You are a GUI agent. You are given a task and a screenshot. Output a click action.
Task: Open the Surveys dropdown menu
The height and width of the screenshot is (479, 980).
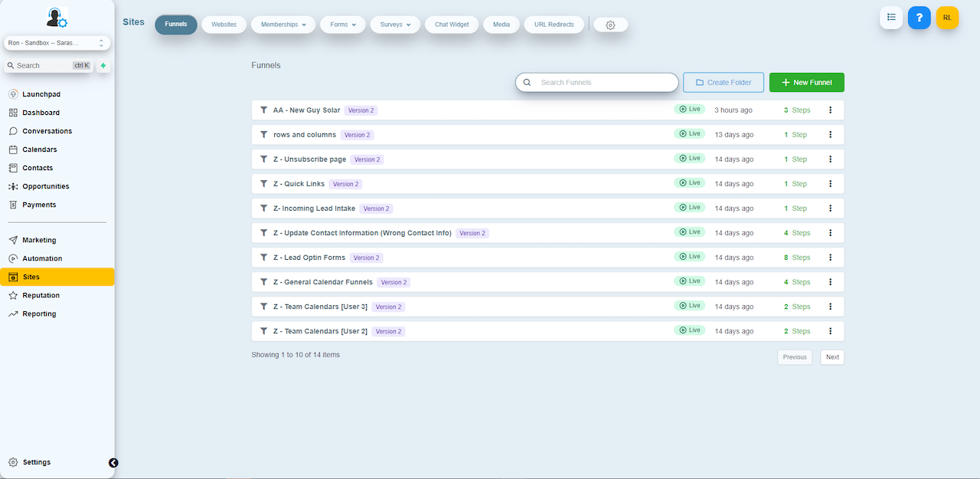pos(395,25)
